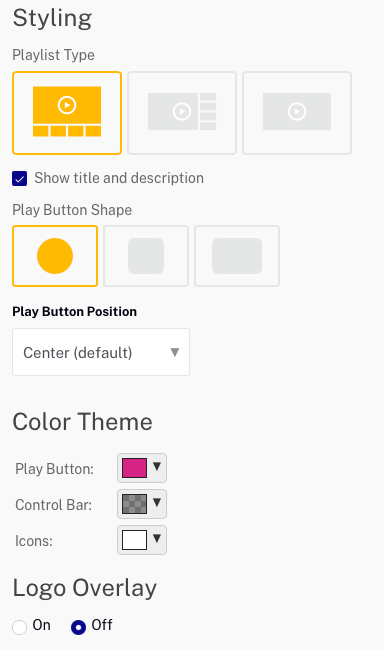Open the Play Button Position dropdown
The width and height of the screenshot is (384, 650).
coord(101,352)
